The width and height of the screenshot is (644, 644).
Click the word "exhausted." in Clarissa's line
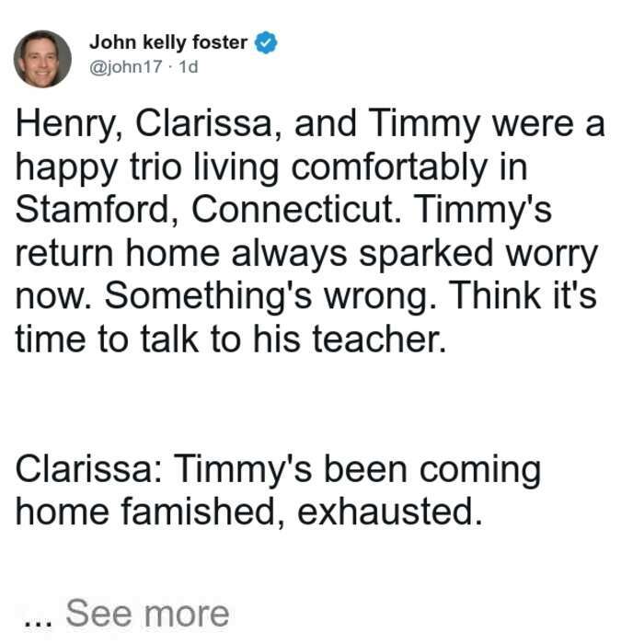pos(389,512)
